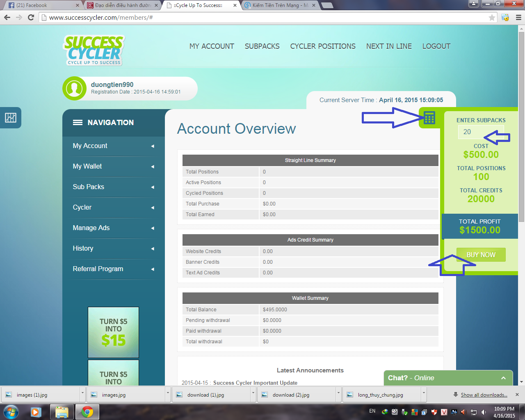The height and width of the screenshot is (420, 525).
Task: Expand the My Account navigation item
Action: 114,146
